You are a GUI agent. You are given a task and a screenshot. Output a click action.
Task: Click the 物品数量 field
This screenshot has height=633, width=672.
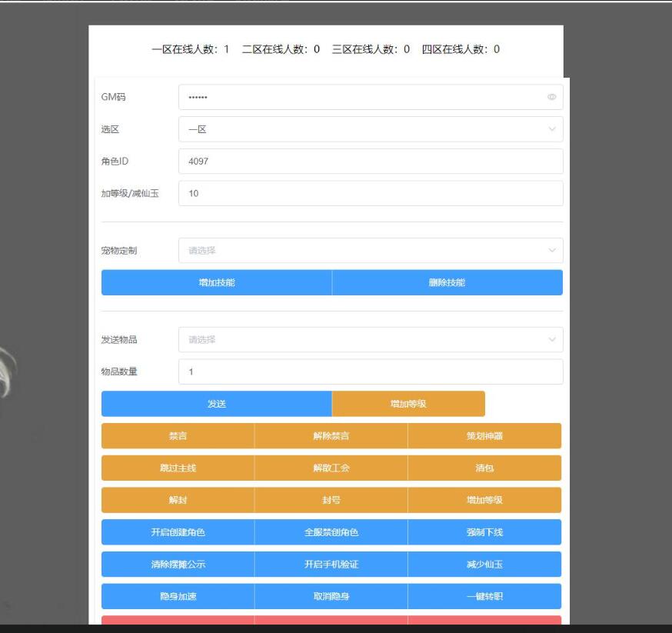[x=371, y=372]
